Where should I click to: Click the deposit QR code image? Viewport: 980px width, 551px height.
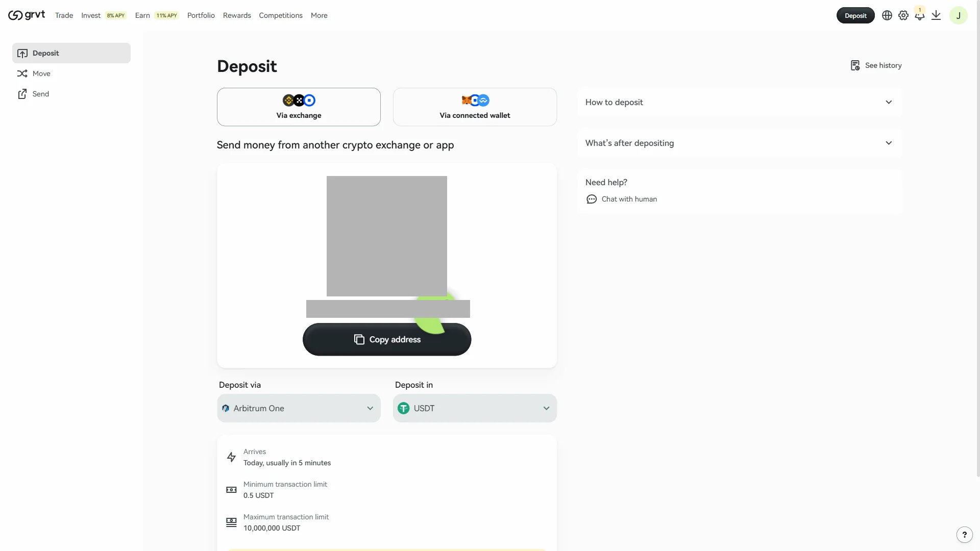(x=387, y=236)
